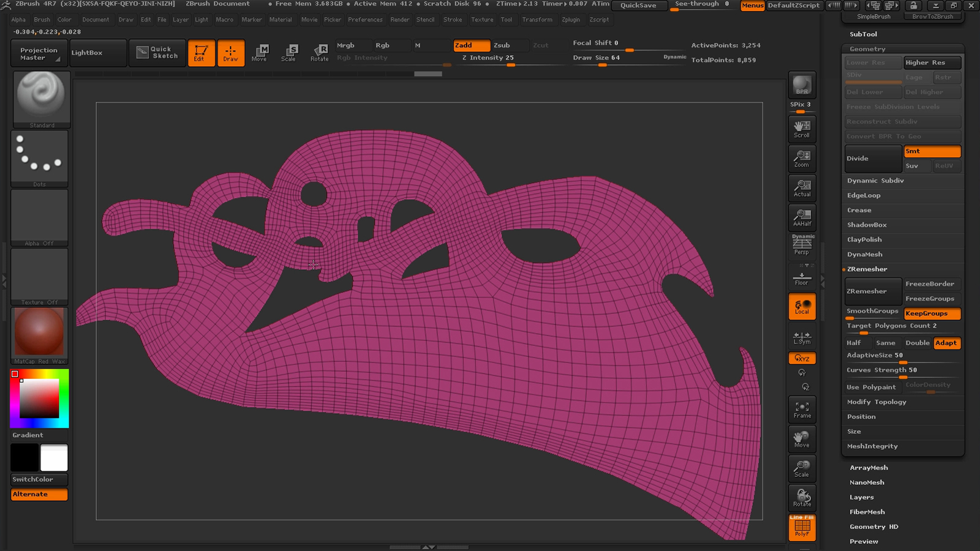Select the Rotate tool in top shelf
The width and height of the screenshot is (980, 551).
point(319,53)
